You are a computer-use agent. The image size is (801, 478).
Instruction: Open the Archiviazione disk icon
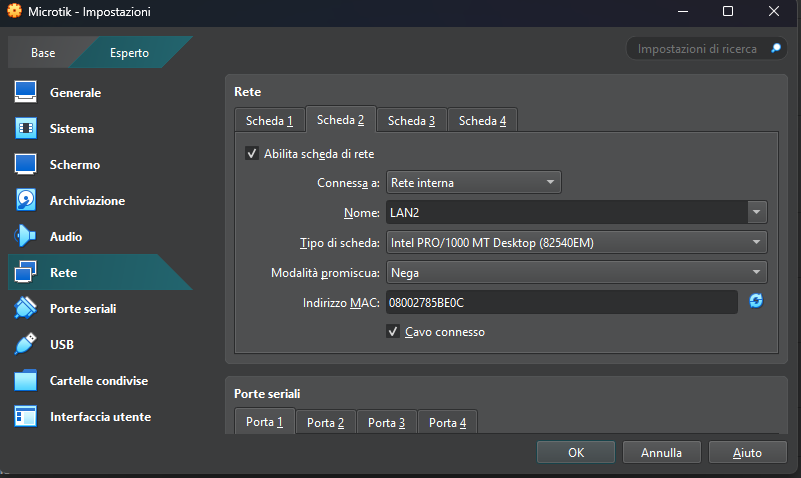26,200
